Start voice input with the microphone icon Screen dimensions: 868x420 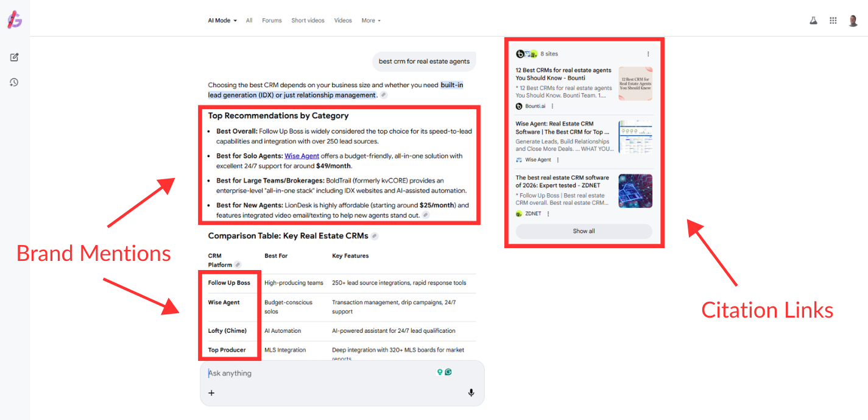(x=471, y=393)
